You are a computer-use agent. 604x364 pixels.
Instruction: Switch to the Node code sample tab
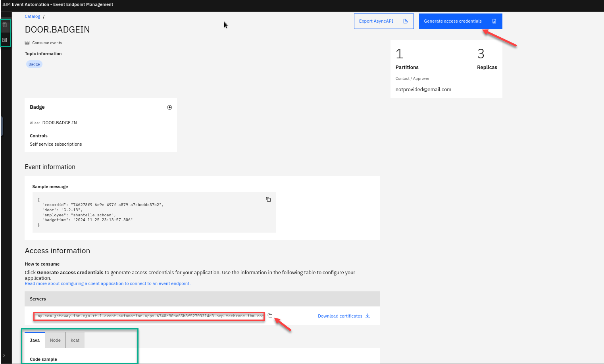coord(55,340)
